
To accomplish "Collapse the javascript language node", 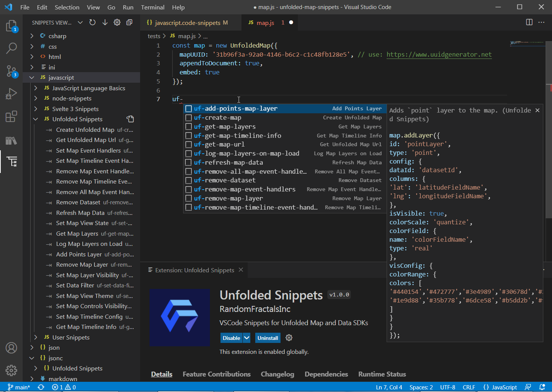I will click(32, 78).
